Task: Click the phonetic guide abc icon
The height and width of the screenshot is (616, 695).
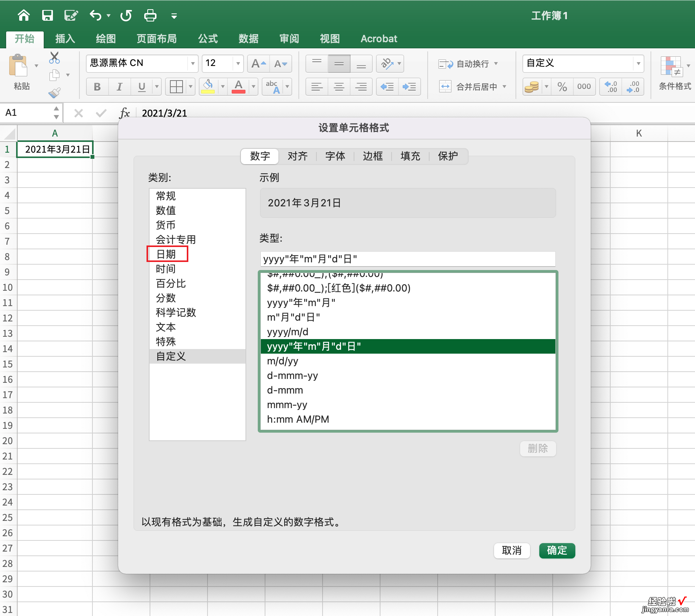Action: click(273, 87)
